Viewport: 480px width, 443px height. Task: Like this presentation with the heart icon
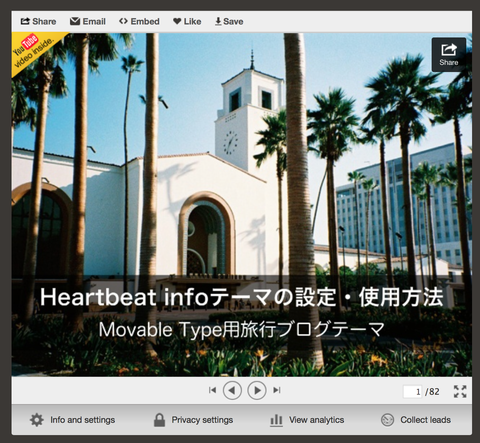pos(187,21)
